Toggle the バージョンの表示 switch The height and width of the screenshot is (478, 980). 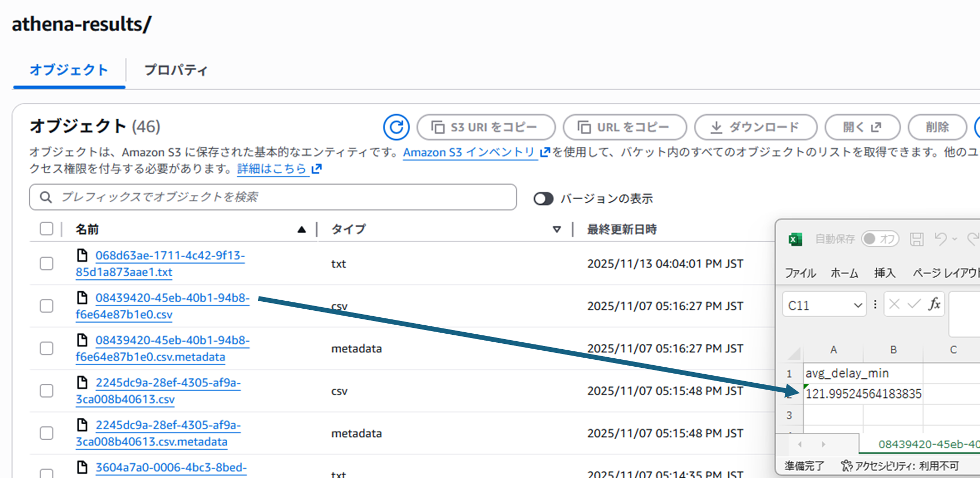[x=543, y=199]
